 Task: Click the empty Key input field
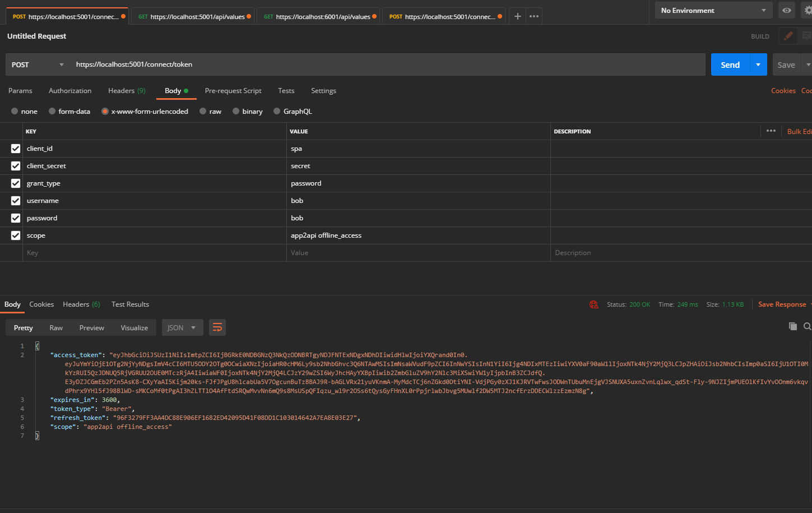[x=112, y=252]
